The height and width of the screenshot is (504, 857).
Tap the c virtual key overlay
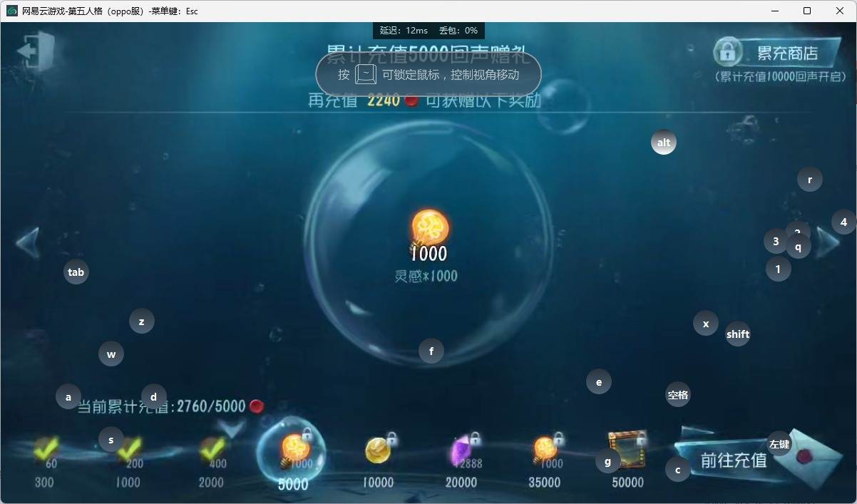[x=678, y=470]
